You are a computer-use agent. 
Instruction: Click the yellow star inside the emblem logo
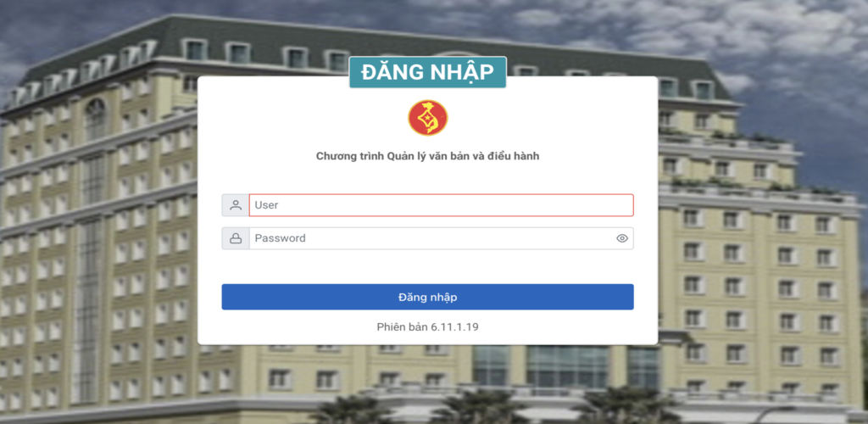click(x=426, y=116)
